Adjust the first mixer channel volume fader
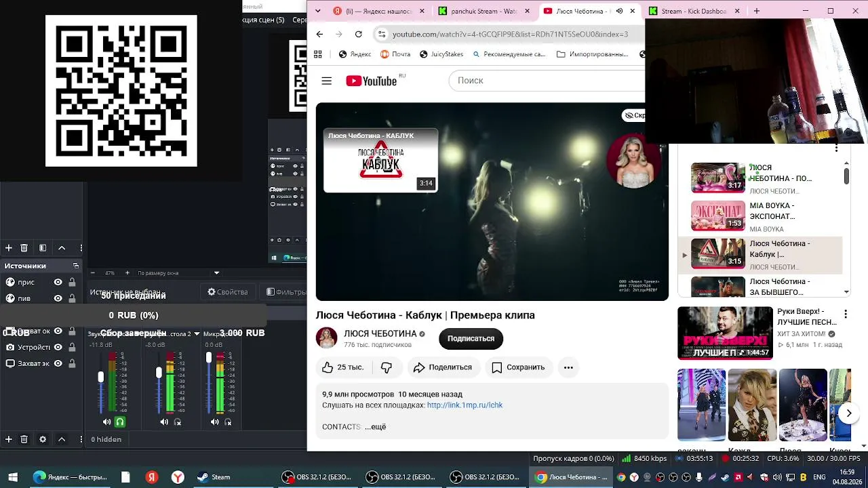This screenshot has width=868, height=488. point(101,377)
